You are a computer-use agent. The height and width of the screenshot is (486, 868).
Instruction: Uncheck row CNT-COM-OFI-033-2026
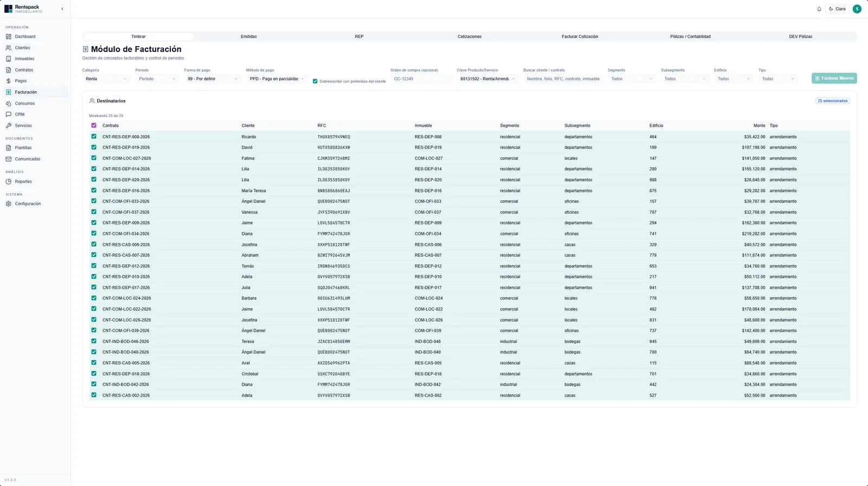point(94,201)
